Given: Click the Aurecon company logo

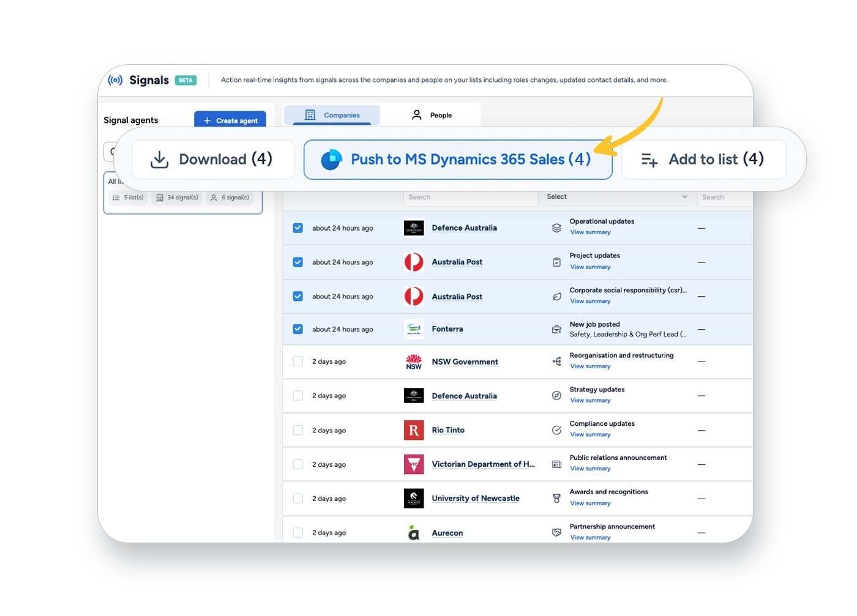Looking at the screenshot, I should [414, 533].
